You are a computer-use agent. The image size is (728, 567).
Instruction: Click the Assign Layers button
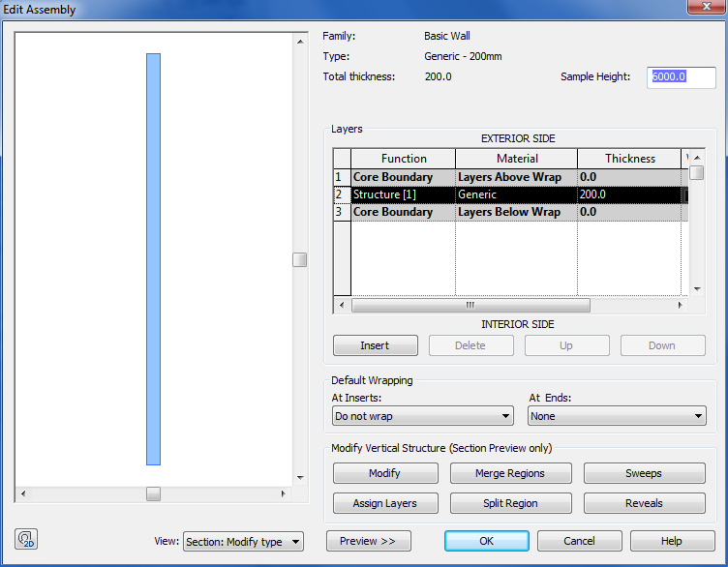coord(385,503)
